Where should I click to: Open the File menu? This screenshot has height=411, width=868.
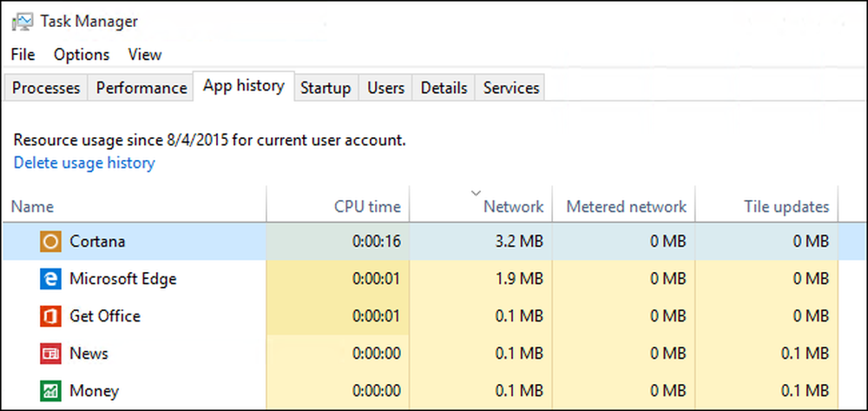point(23,55)
